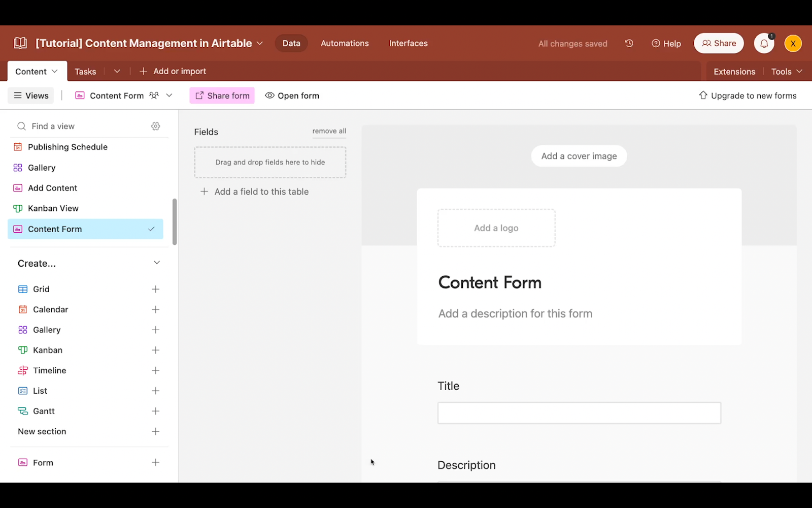The image size is (812, 508).
Task: Click Add a field to this table
Action: [x=255, y=192]
